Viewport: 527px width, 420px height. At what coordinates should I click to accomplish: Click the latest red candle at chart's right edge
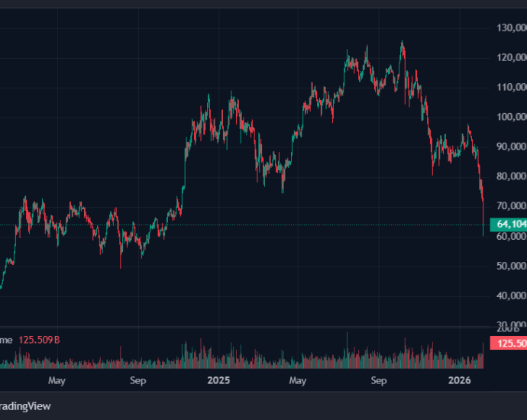[x=483, y=214]
